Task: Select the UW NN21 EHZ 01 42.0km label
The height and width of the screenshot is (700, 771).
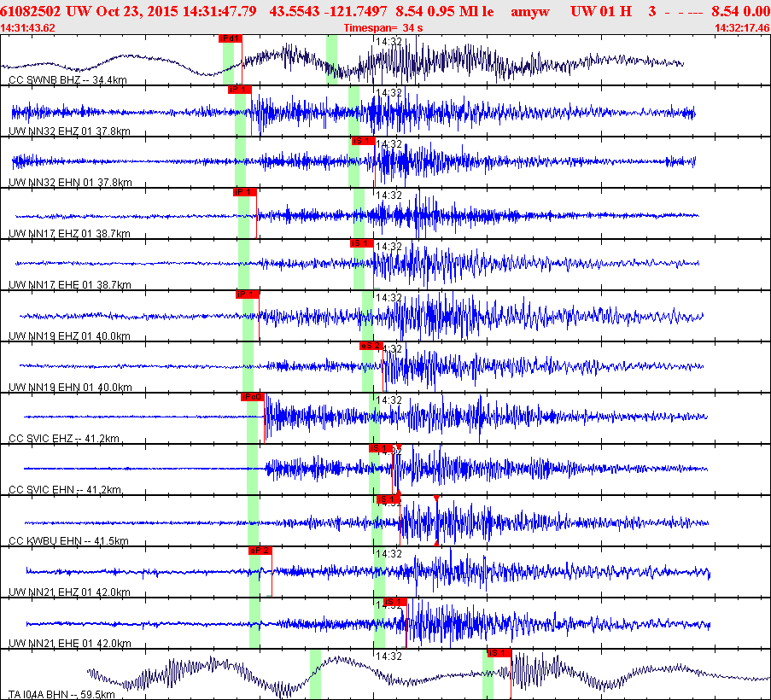Action: (69, 592)
